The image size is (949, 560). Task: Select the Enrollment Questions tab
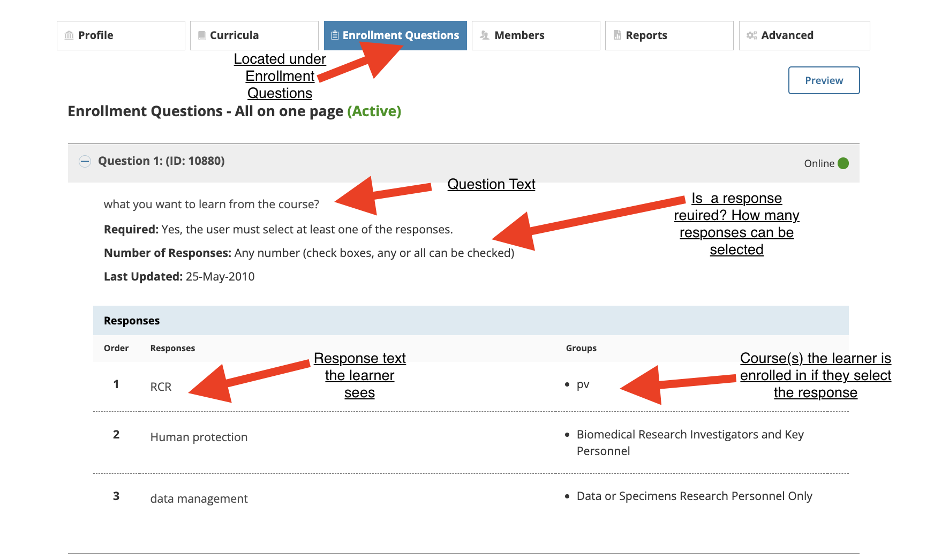click(x=395, y=35)
